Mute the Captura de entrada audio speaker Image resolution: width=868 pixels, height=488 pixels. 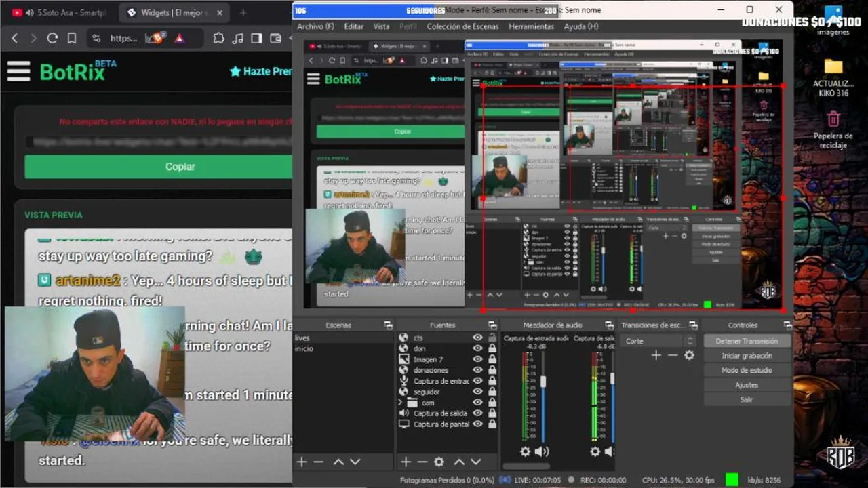pyautogui.click(x=542, y=451)
